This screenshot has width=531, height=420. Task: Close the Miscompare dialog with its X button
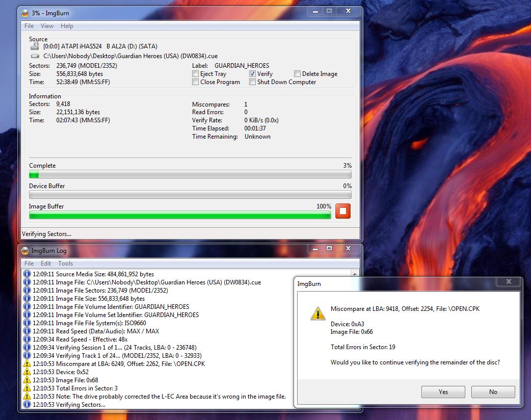tap(509, 281)
